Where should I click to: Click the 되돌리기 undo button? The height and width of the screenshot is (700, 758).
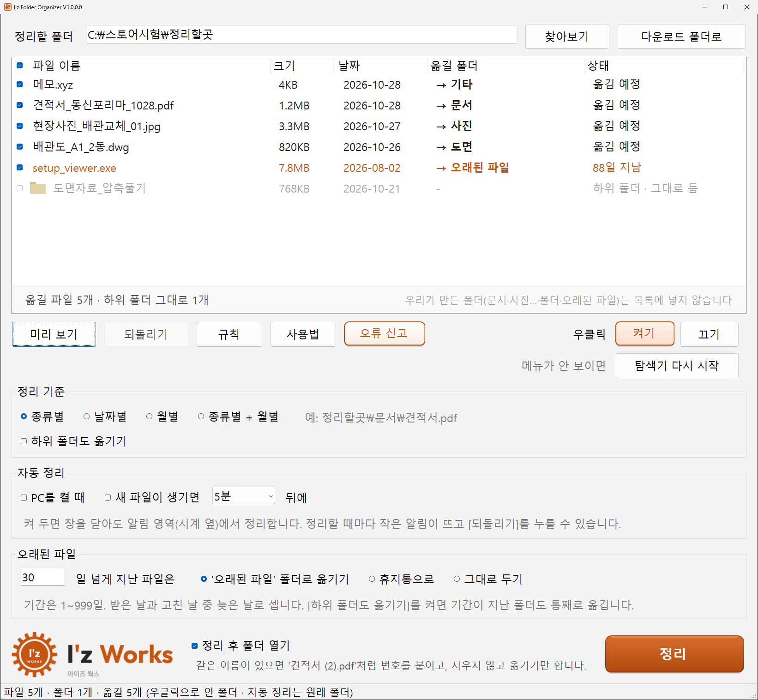pos(146,334)
